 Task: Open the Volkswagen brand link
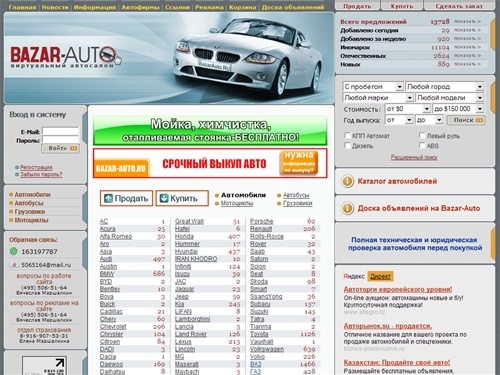(x=267, y=349)
